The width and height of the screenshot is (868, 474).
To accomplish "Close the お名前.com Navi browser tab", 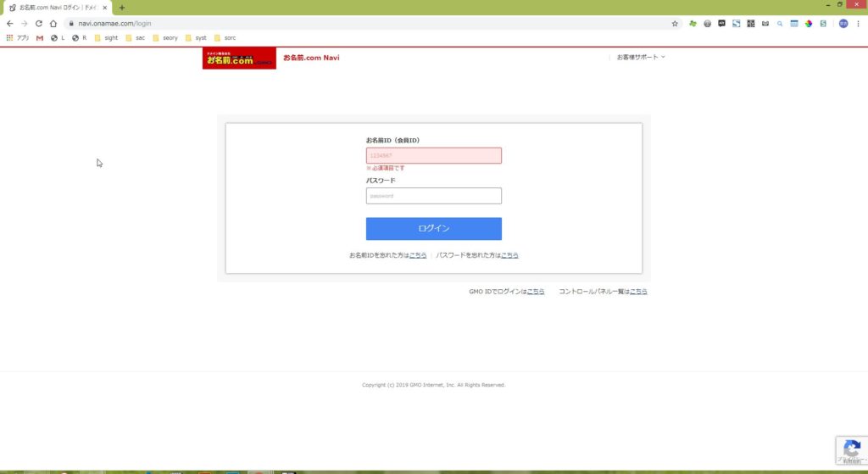I will (104, 8).
